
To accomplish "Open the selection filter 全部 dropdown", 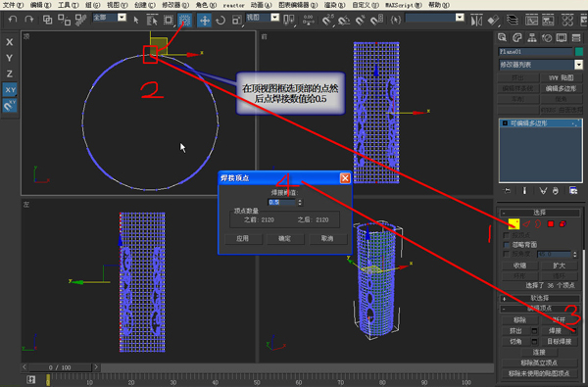I will pos(122,18).
